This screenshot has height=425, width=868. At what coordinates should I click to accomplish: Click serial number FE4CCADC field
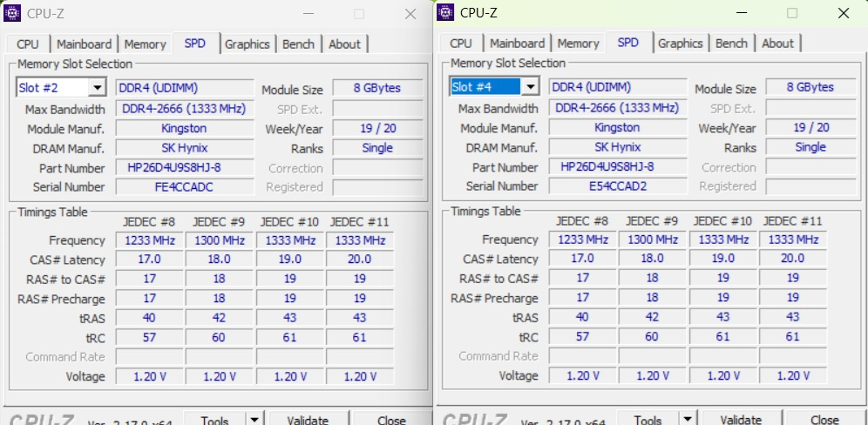coord(185,187)
